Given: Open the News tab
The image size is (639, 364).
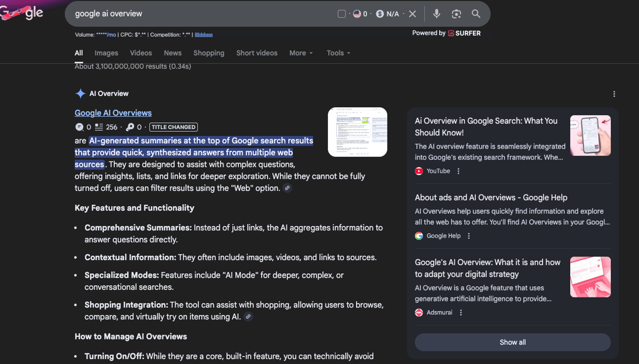Looking at the screenshot, I should (x=173, y=53).
